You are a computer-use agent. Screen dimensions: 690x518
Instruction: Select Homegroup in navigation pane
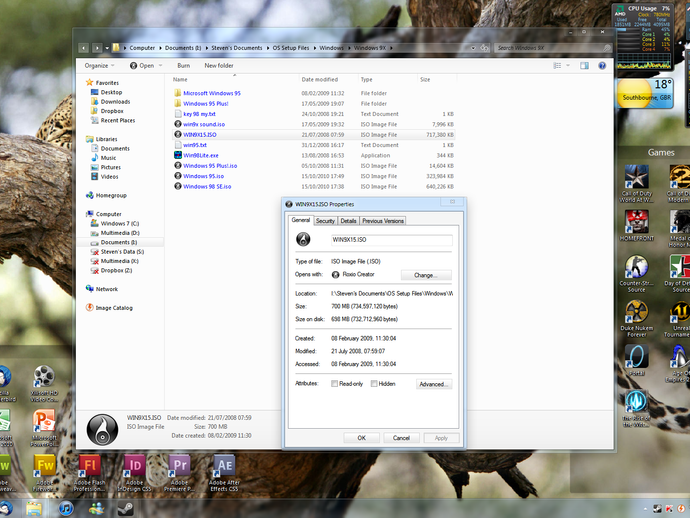coord(111,195)
